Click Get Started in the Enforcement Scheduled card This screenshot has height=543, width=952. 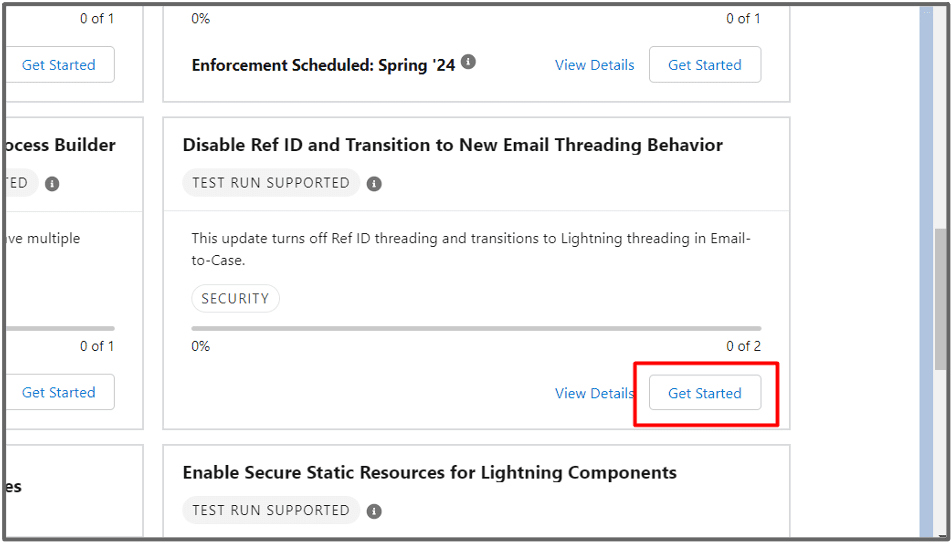(x=705, y=65)
